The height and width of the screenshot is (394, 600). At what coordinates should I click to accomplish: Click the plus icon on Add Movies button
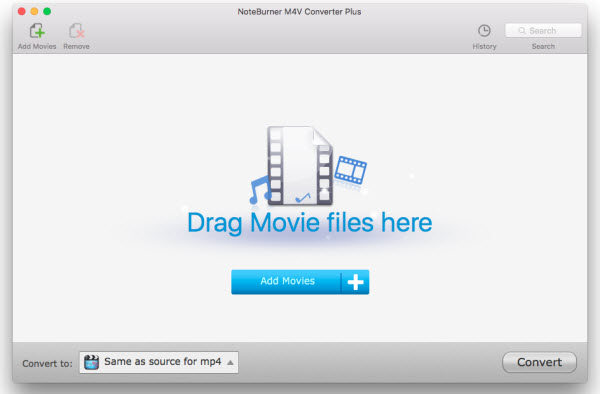(355, 282)
